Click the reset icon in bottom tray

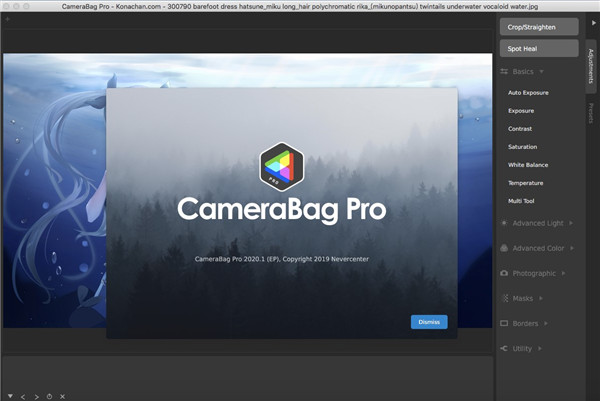tap(49, 396)
